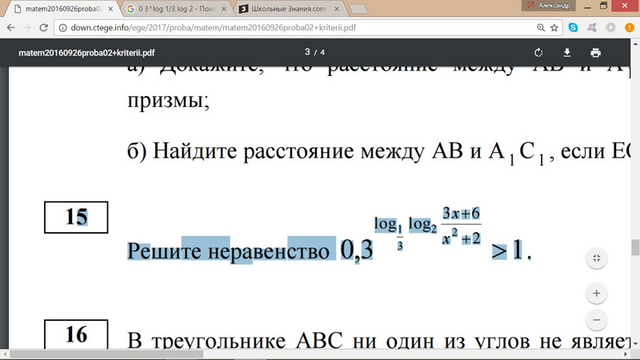Image resolution: width=640 pixels, height=360 pixels.
Task: Click the text 'Решите неравенство'
Action: click(x=229, y=251)
